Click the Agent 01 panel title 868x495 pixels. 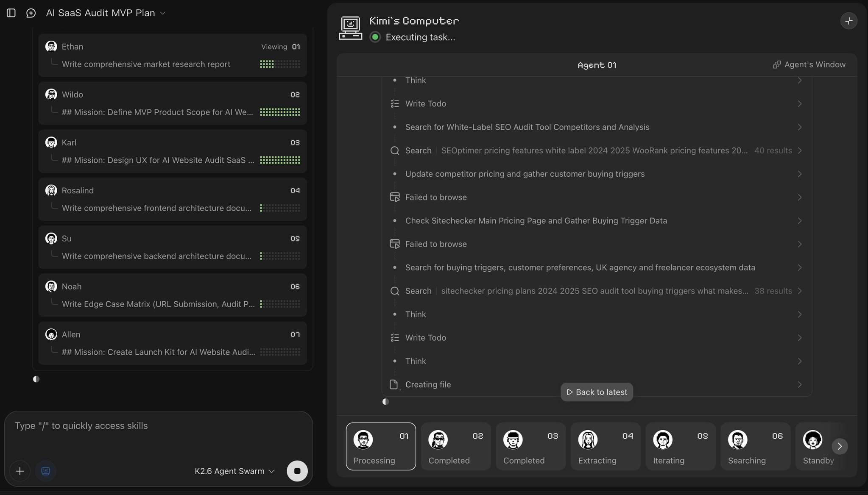[597, 65]
